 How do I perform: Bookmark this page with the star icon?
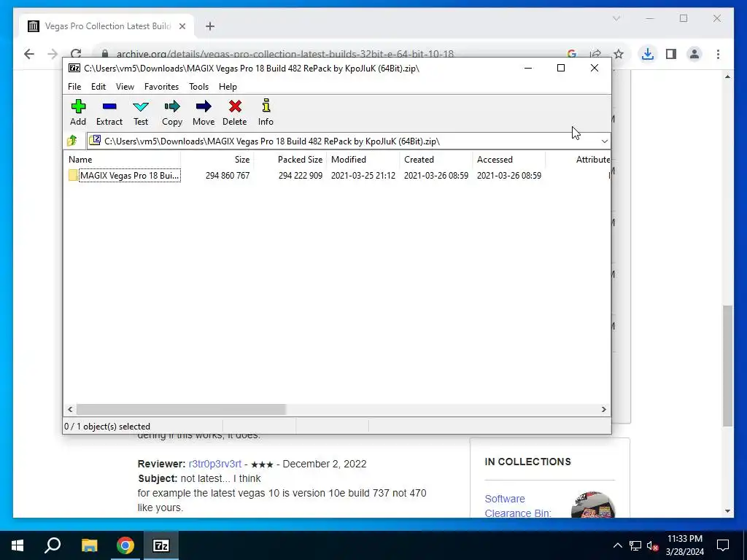619,54
